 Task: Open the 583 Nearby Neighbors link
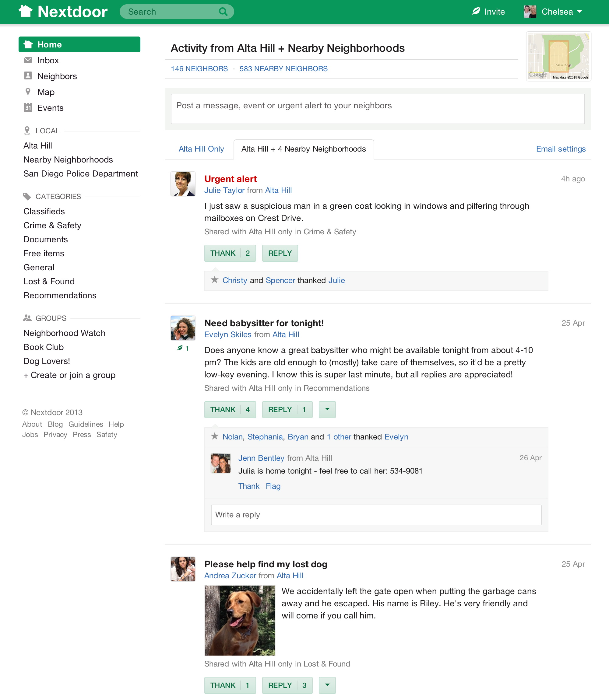[283, 68]
